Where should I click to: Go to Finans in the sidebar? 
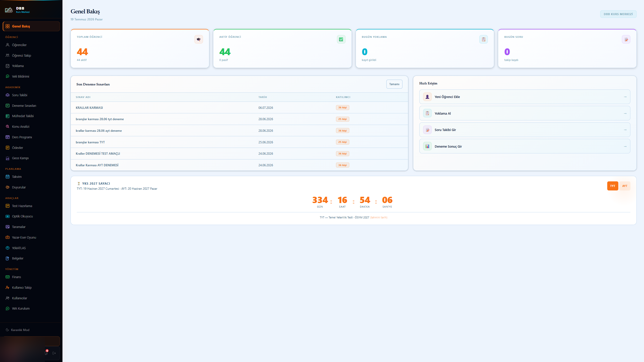click(x=31, y=277)
